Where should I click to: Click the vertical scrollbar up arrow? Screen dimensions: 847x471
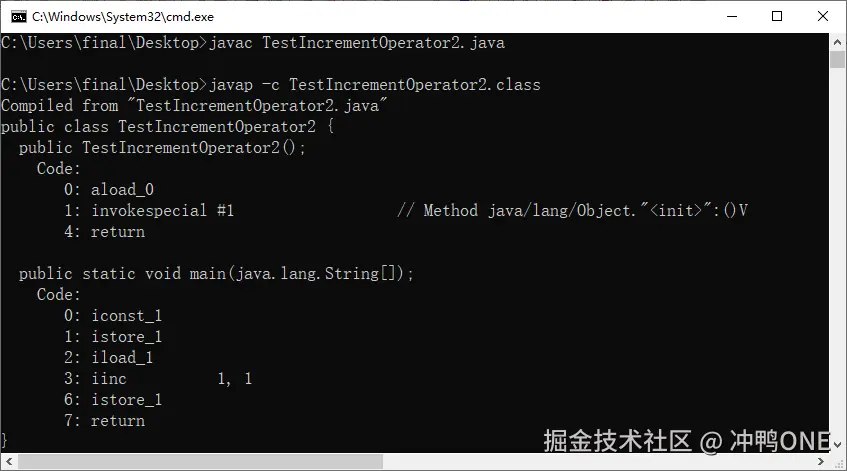(x=837, y=42)
